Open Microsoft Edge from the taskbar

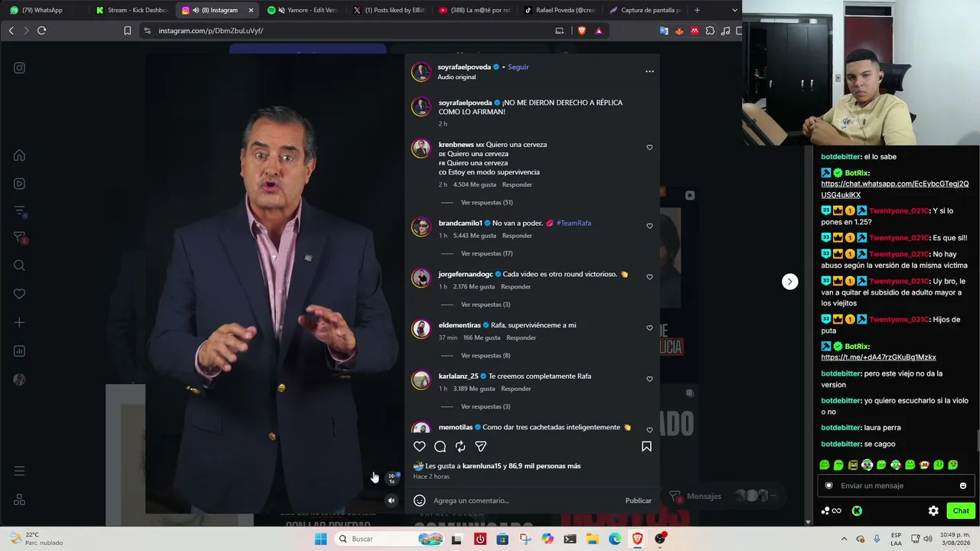(615, 539)
